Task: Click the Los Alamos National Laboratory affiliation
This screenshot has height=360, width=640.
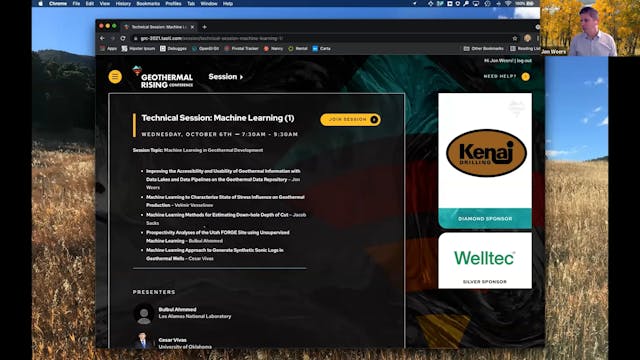Action: pos(195,316)
